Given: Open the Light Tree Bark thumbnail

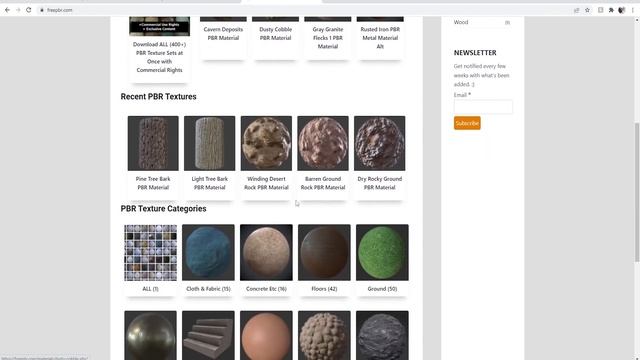Looking at the screenshot, I should point(209,143).
